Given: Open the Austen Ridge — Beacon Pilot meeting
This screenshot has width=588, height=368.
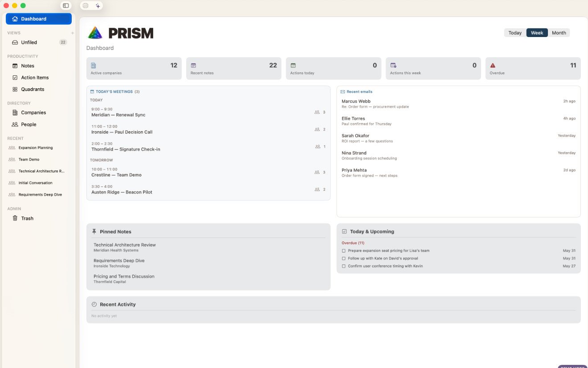Looking at the screenshot, I should pyautogui.click(x=208, y=189).
